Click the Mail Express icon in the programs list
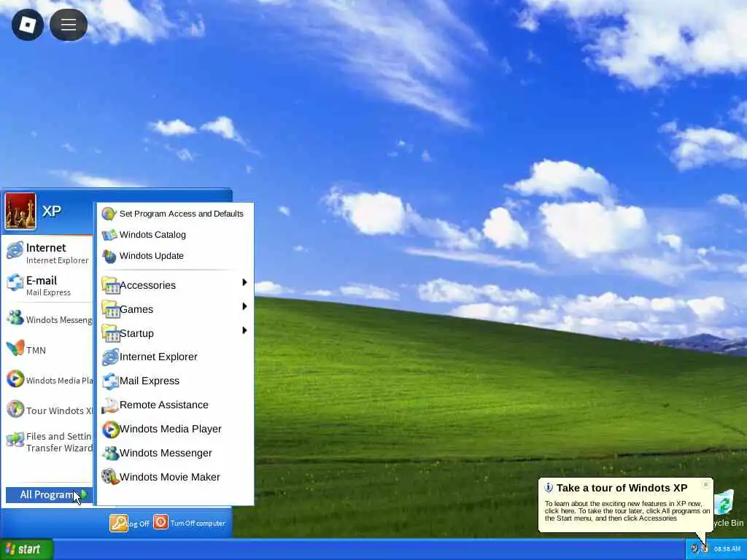Image resolution: width=747 pixels, height=560 pixels. [x=111, y=381]
